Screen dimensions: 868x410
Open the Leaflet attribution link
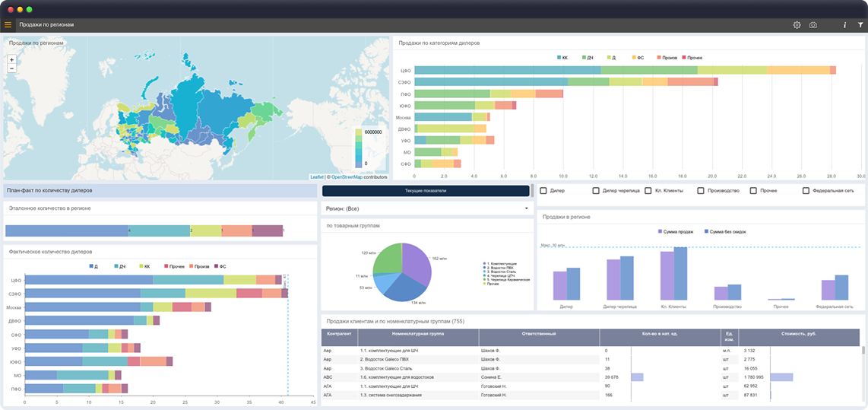coord(317,177)
